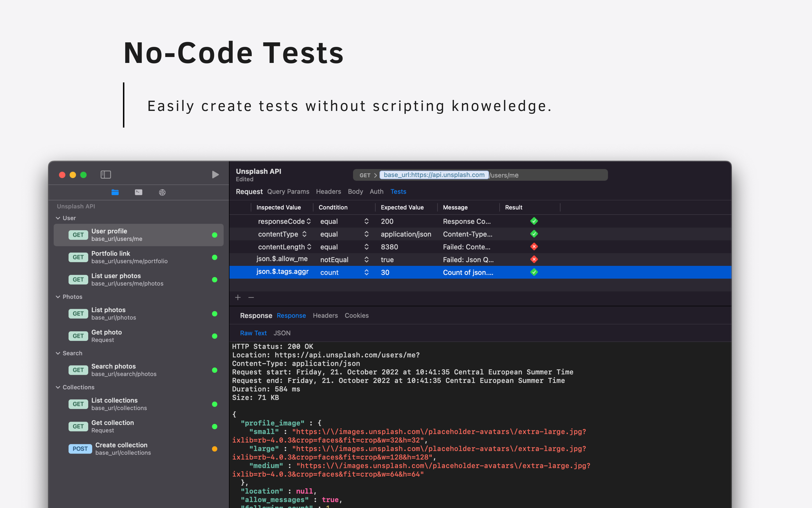Change the notEqual condition dropdown
Viewport: 812px width, 508px height.
367,259
